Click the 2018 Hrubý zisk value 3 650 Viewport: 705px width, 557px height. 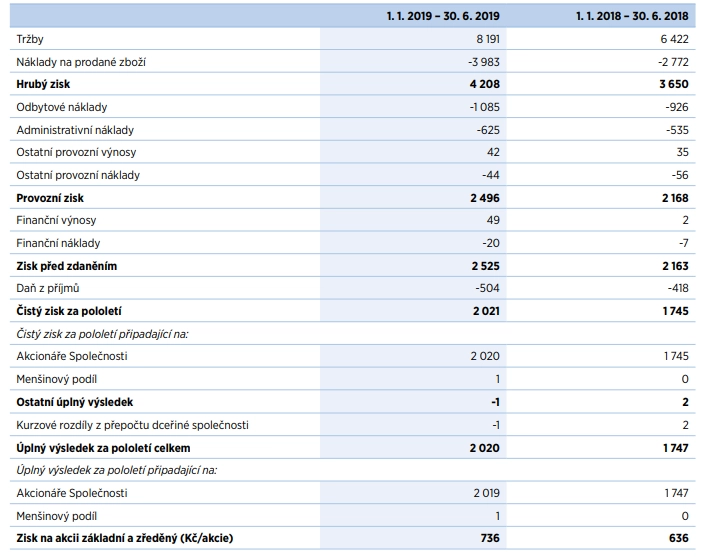(674, 84)
